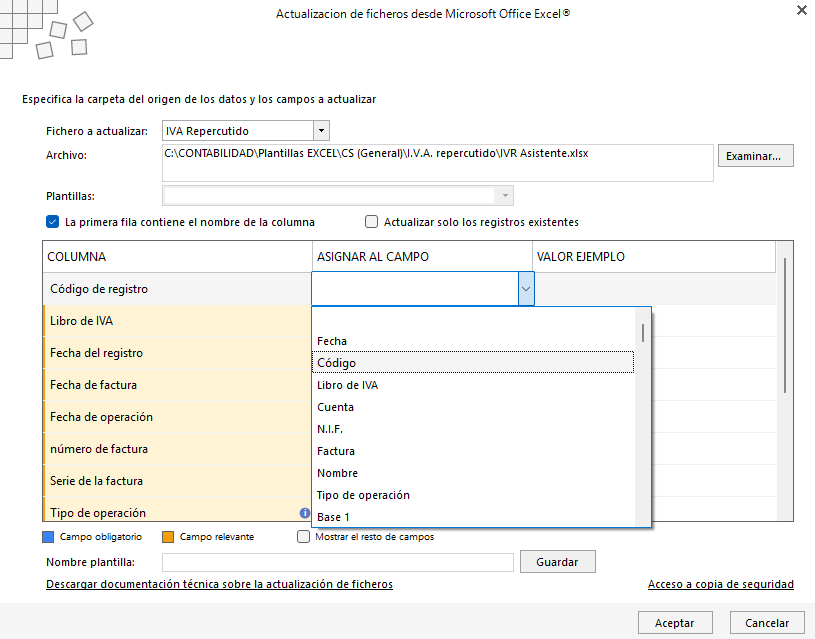Click the orange 'Campo relevante' legend swatch

168,537
